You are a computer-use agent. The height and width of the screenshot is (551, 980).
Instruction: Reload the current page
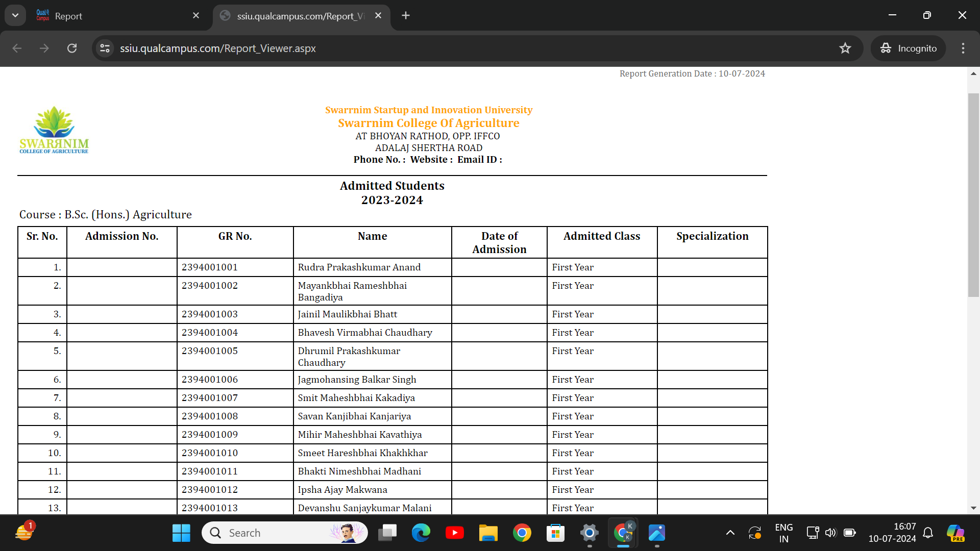coord(72,48)
